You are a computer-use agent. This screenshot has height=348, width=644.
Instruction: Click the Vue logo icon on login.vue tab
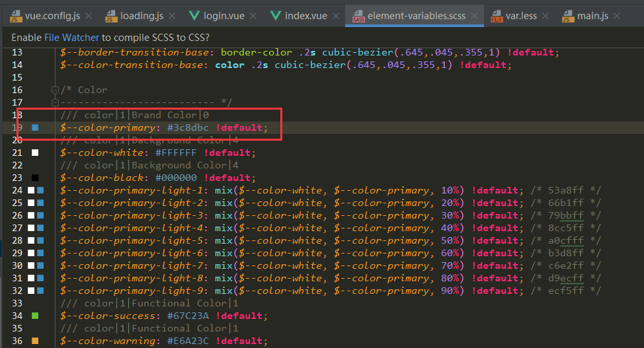(194, 16)
